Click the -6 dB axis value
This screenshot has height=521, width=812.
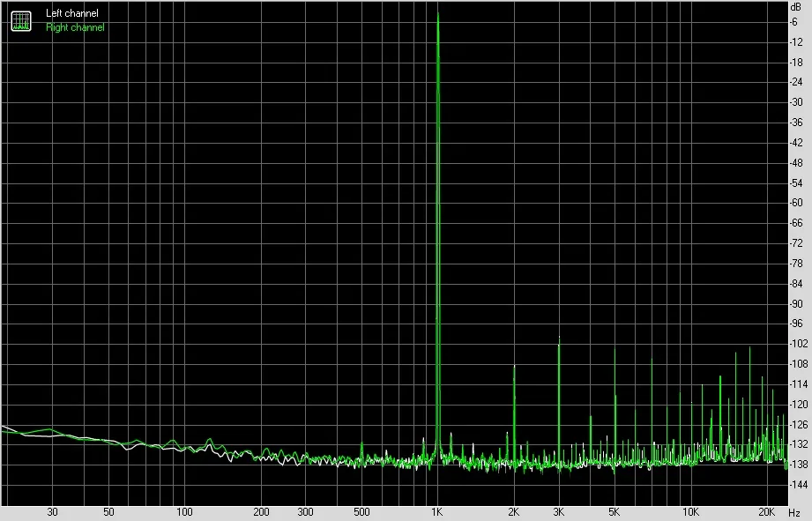coord(793,22)
